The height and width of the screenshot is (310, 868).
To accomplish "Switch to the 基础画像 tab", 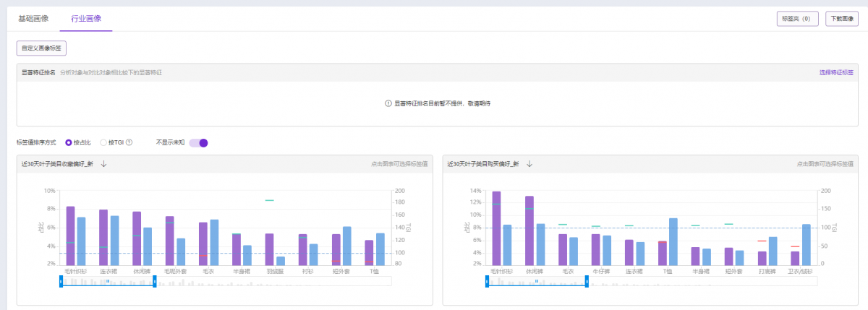I will [x=33, y=18].
